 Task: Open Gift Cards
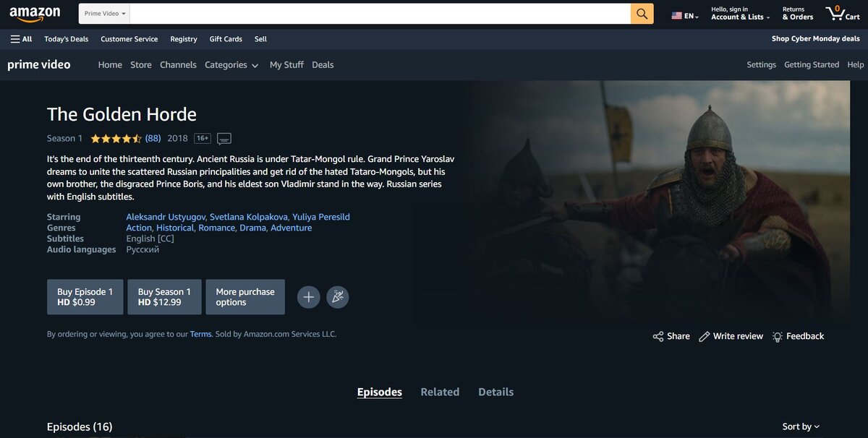(x=226, y=39)
